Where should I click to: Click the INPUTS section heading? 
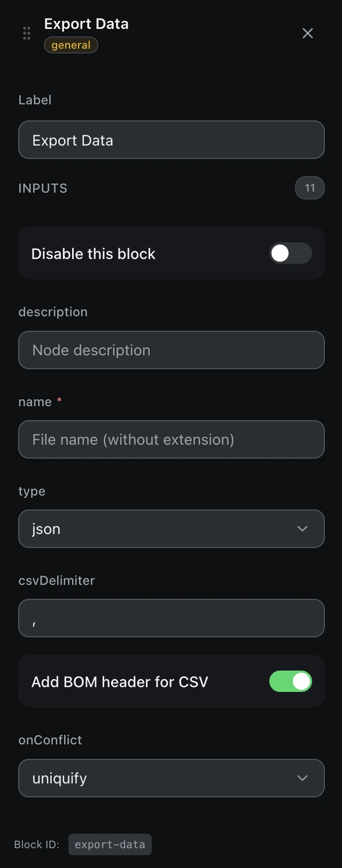coord(43,188)
